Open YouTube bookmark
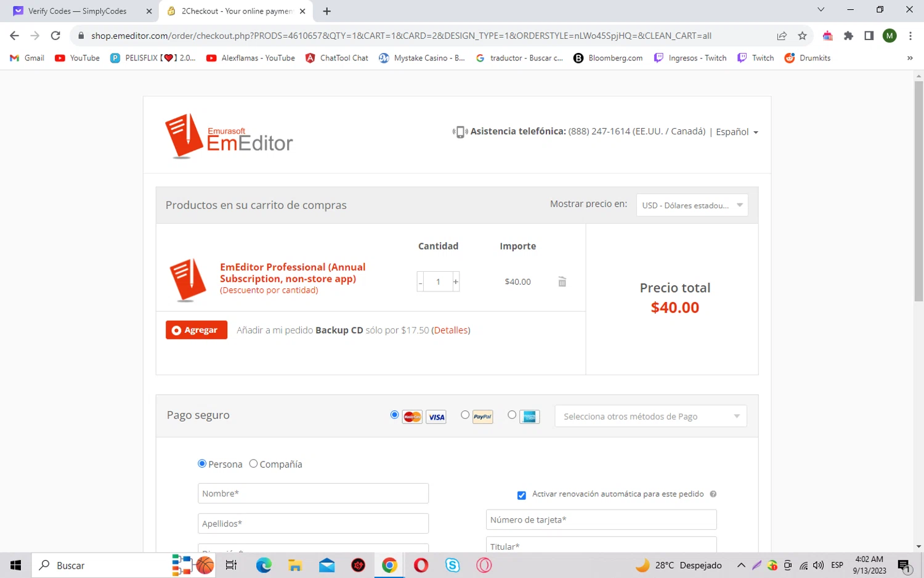 pyautogui.click(x=78, y=58)
